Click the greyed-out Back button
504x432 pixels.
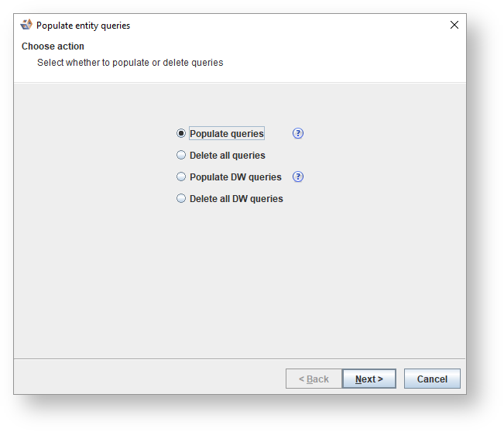pyautogui.click(x=314, y=379)
